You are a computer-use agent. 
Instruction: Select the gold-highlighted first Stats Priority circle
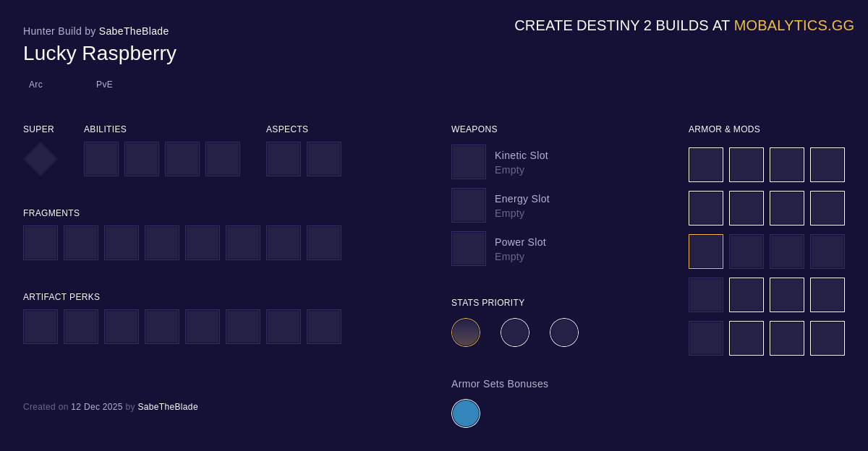click(x=466, y=332)
